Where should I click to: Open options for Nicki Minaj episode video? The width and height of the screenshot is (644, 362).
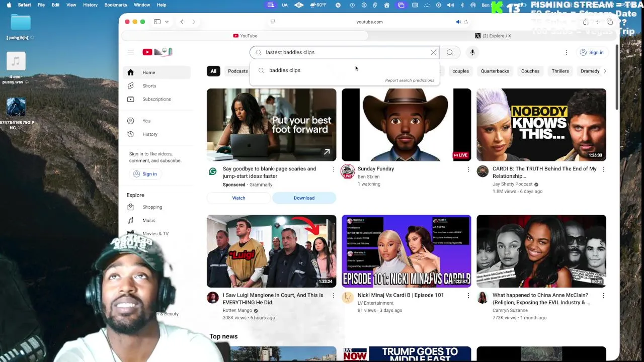(468, 296)
